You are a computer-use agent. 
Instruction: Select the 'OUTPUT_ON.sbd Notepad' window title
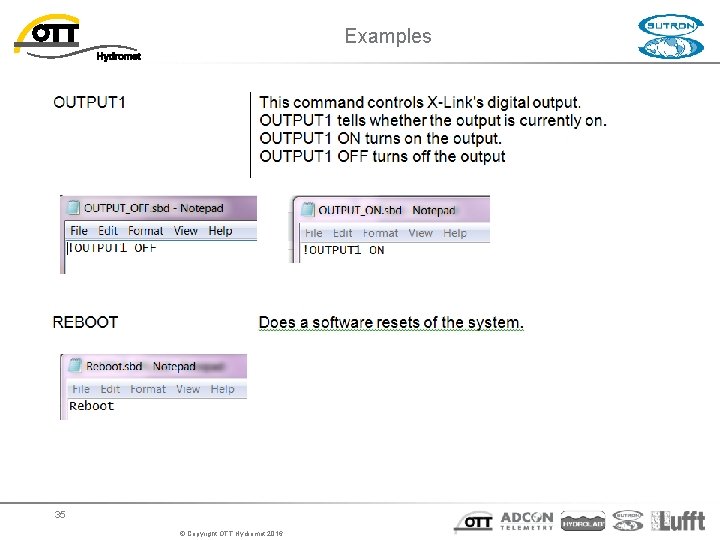tap(387, 210)
